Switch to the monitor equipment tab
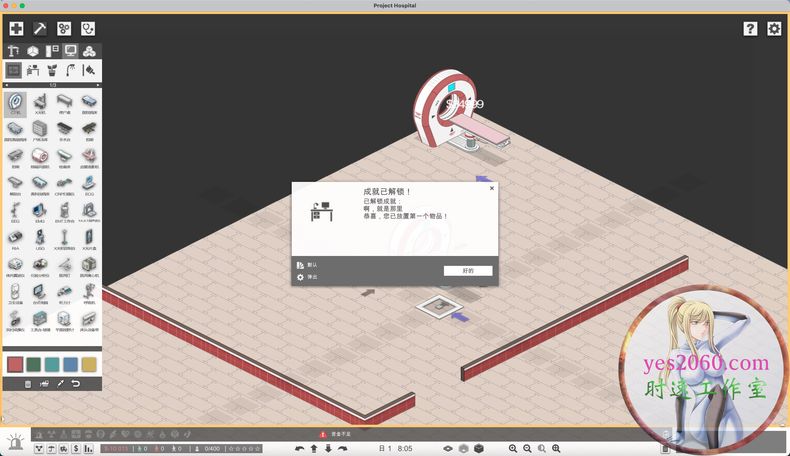 click(x=70, y=50)
